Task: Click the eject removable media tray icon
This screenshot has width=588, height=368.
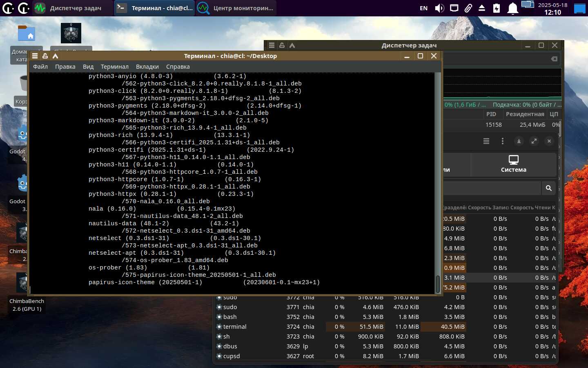Action: pos(482,8)
